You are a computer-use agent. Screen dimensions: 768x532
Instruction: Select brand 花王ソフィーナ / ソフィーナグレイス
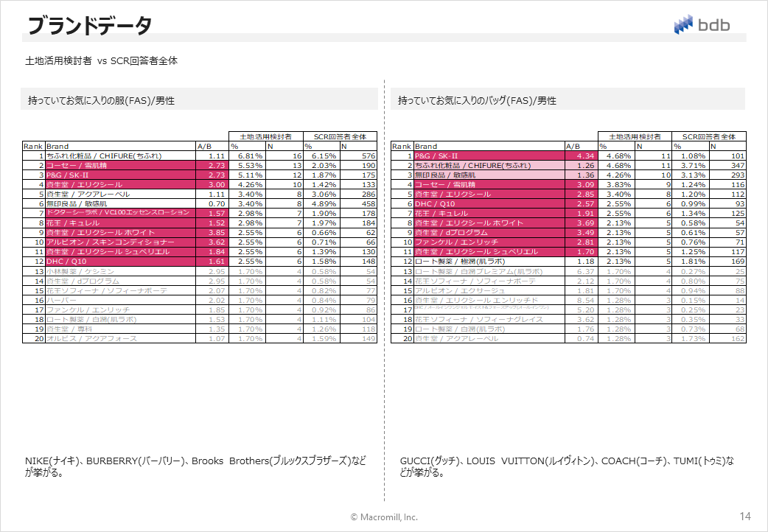(490, 319)
